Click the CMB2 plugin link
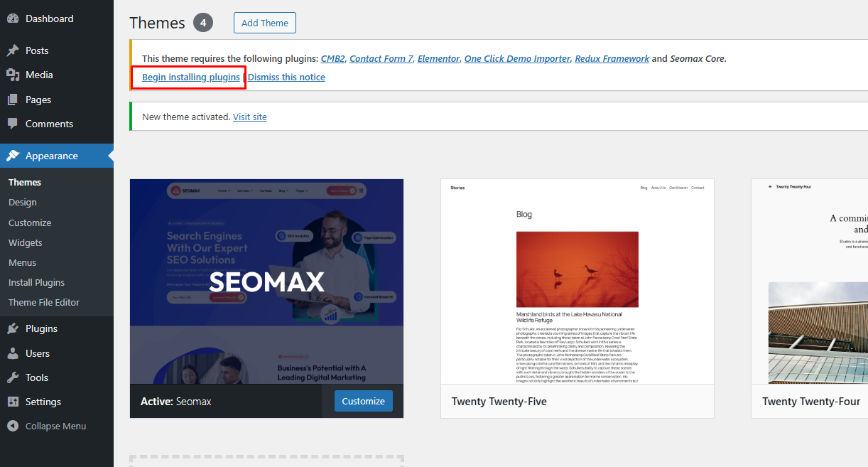The width and height of the screenshot is (868, 467). [x=332, y=59]
